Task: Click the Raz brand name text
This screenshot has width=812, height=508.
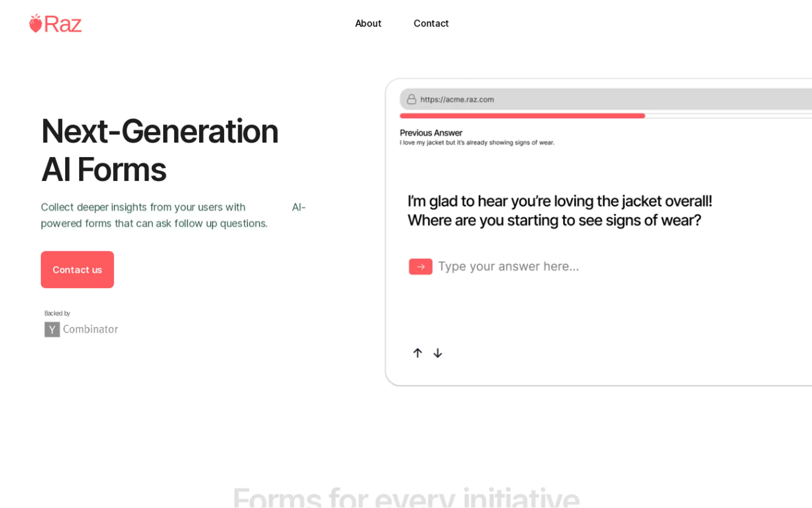Action: click(63, 24)
